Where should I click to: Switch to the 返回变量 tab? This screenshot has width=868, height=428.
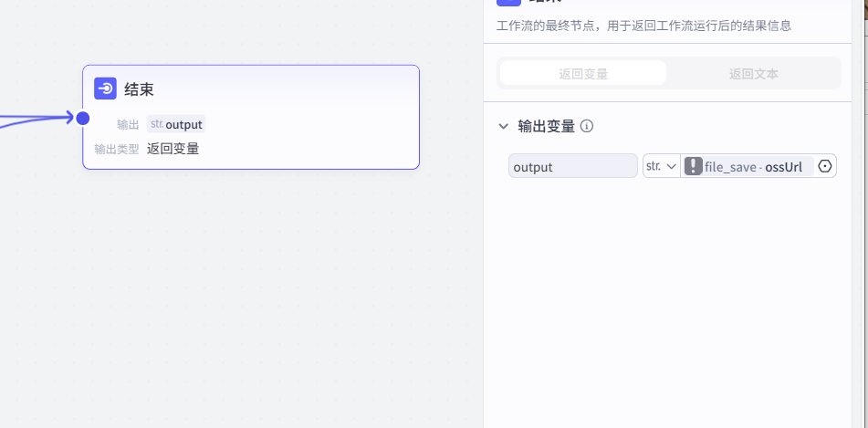tap(583, 73)
